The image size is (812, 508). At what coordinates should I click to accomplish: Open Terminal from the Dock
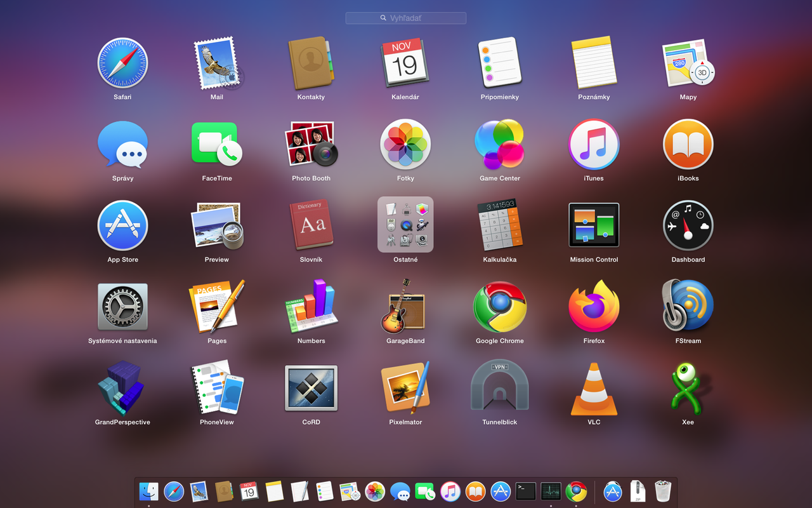(x=526, y=491)
